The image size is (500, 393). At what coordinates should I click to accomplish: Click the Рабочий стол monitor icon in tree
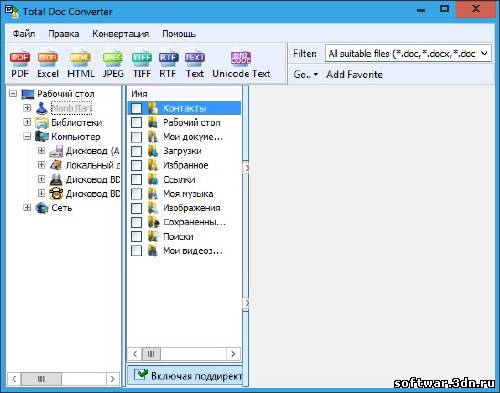[x=28, y=94]
